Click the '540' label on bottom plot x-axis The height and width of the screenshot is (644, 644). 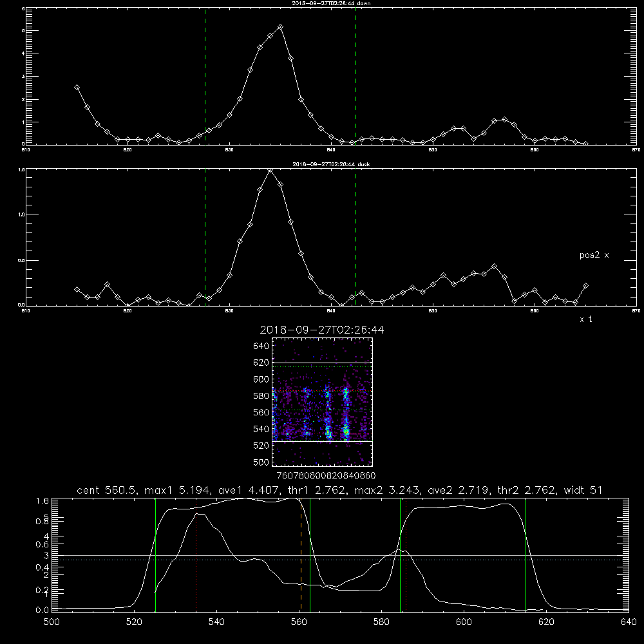coord(216,622)
